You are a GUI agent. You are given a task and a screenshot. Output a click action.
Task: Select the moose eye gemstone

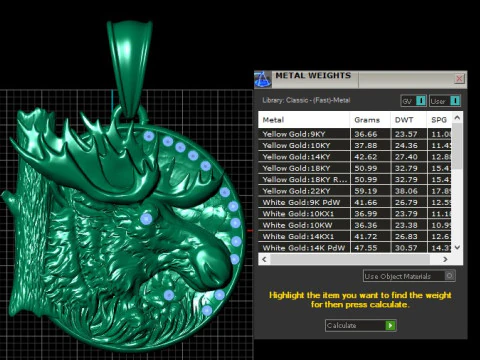146,219
